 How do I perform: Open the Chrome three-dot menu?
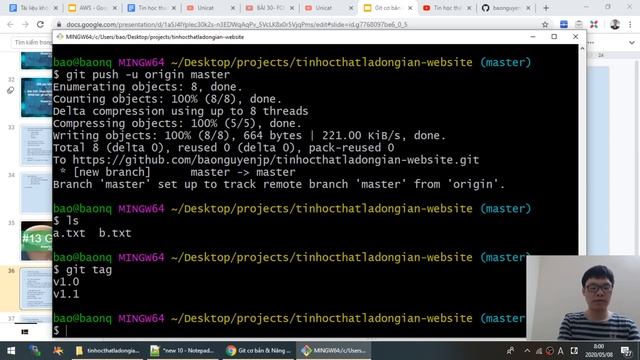(631, 24)
